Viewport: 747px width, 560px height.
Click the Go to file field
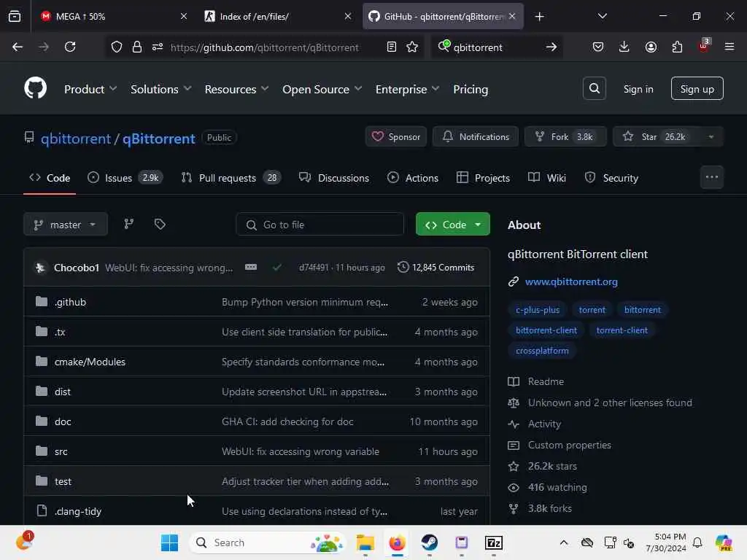(x=320, y=225)
